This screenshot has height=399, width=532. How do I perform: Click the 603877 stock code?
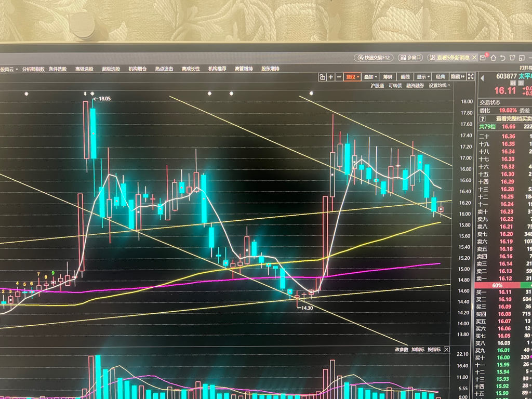pos(506,76)
